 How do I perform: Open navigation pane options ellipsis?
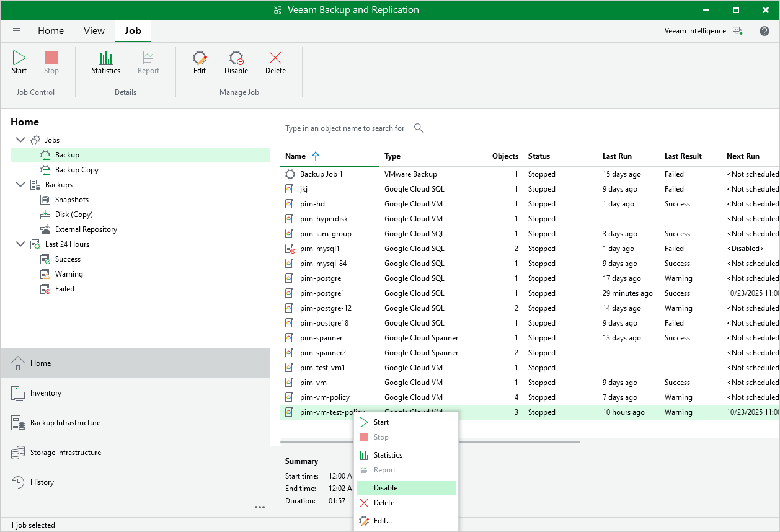[260, 507]
